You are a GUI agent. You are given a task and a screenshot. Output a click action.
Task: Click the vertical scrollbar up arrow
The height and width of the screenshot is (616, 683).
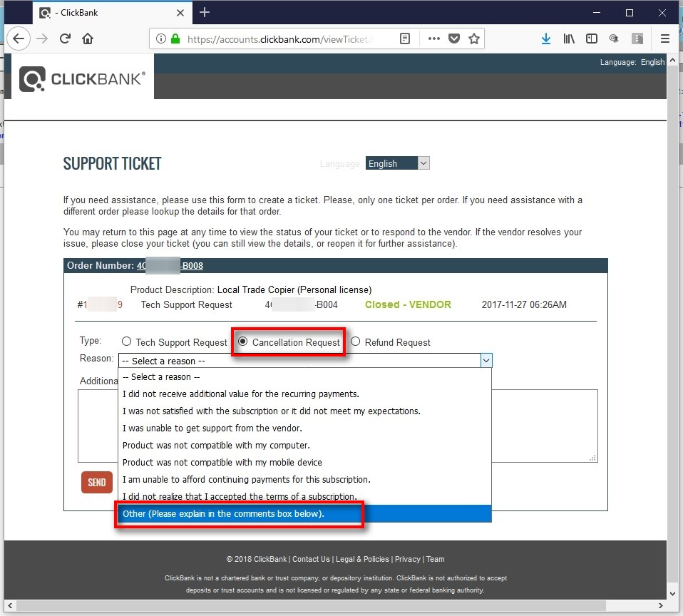pyautogui.click(x=672, y=60)
